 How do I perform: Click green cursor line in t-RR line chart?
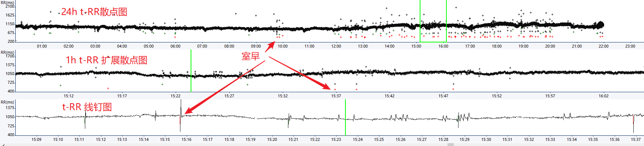pyautogui.click(x=345, y=117)
